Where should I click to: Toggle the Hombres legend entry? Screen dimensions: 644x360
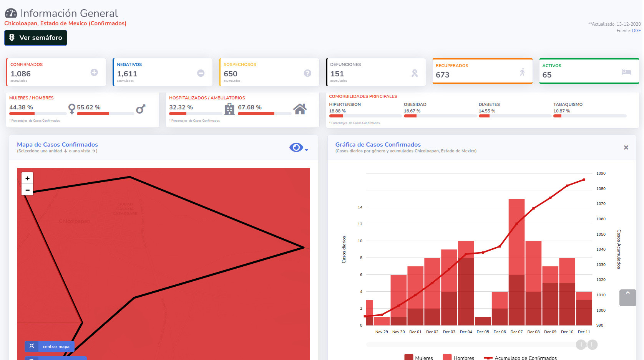click(458, 358)
